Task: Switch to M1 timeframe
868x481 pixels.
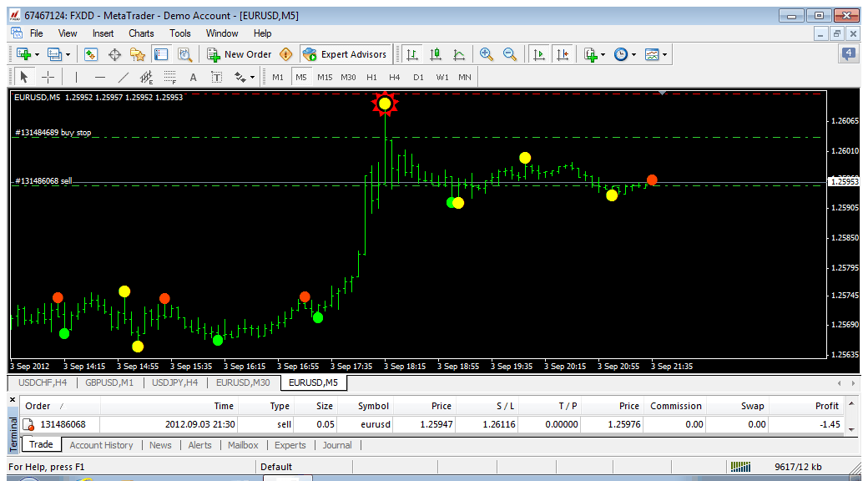Action: (278, 77)
